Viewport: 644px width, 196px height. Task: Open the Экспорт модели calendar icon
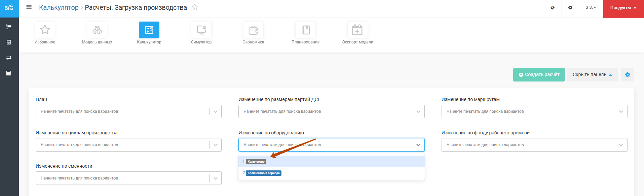(357, 30)
